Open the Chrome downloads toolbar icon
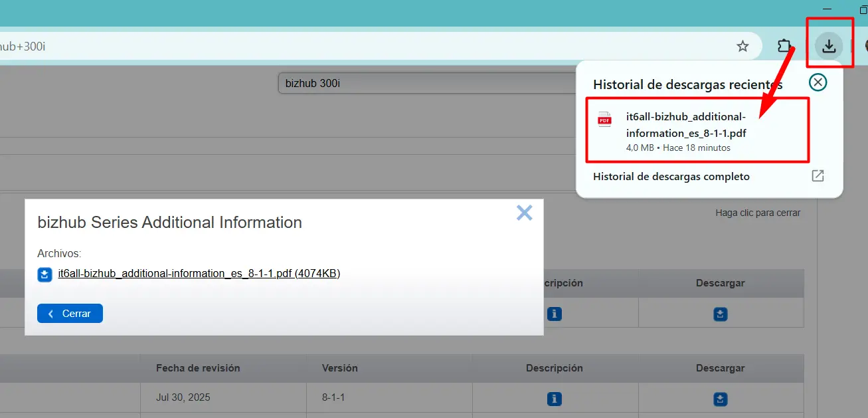Viewport: 868px width, 418px height. 829,46
